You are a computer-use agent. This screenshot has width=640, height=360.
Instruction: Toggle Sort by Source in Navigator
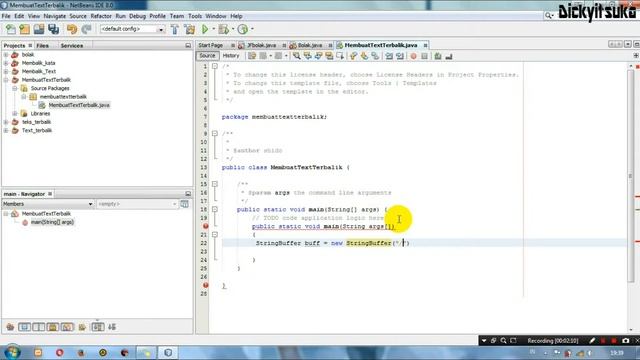(112, 327)
